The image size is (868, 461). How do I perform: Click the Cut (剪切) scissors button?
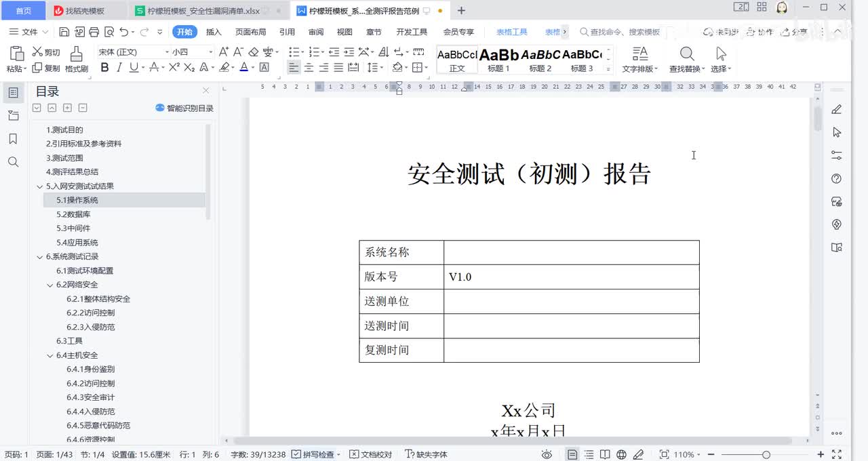tap(46, 52)
